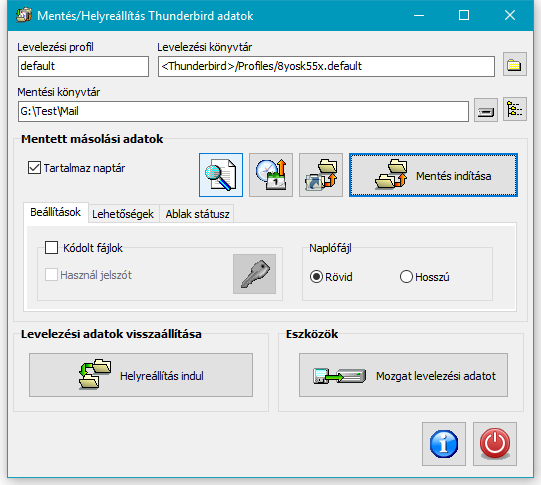Select the Rövid log file option
Image resolution: width=541 pixels, height=485 pixels.
(316, 277)
